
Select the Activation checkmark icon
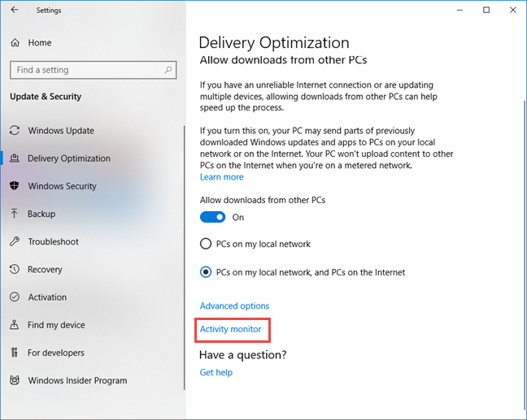[15, 297]
